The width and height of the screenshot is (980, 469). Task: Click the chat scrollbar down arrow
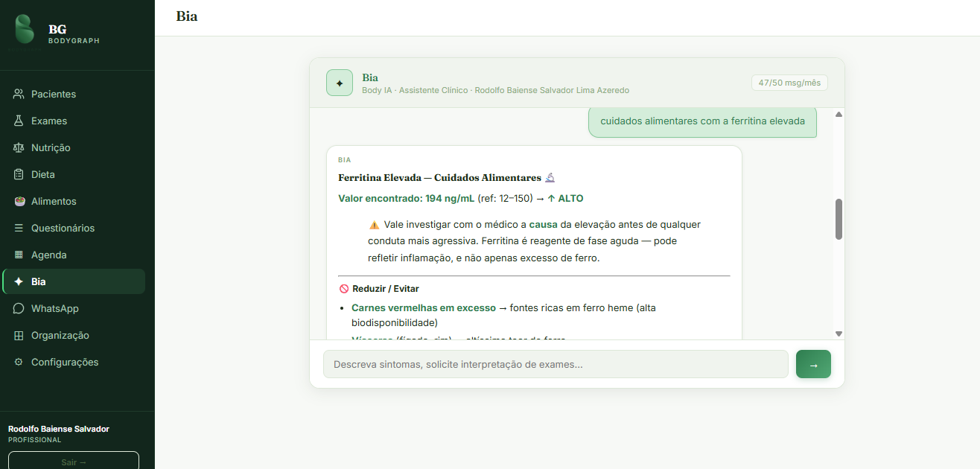point(839,334)
